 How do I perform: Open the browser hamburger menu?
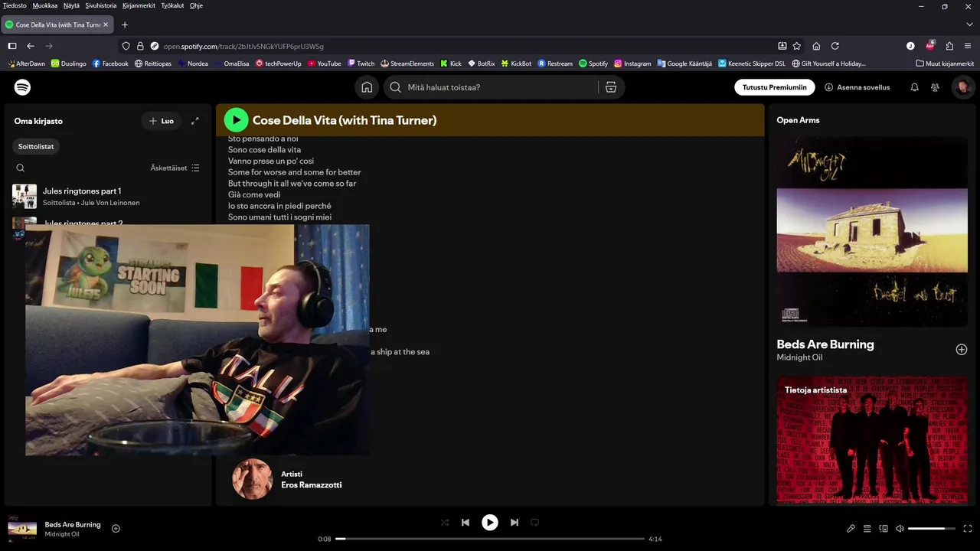pos(968,46)
